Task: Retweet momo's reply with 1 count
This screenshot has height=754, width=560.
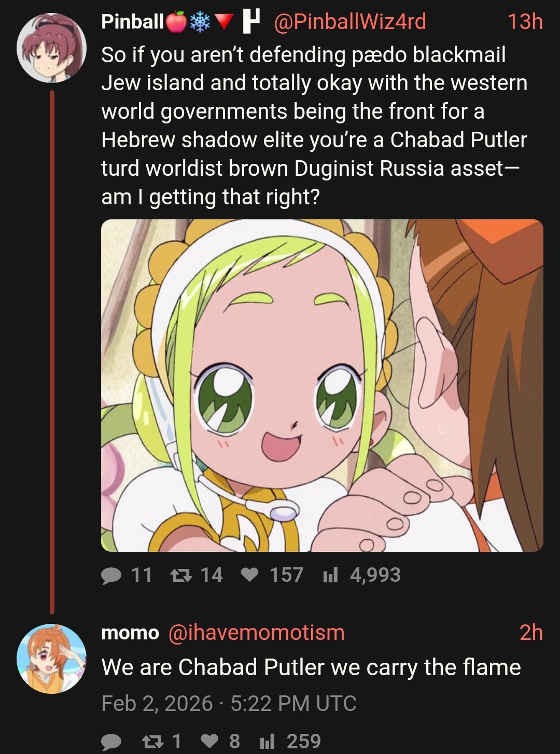Action: coord(152,742)
